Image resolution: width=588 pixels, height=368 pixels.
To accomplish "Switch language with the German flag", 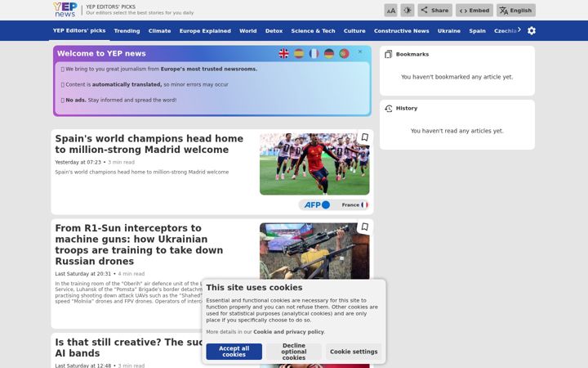I will tap(329, 54).
